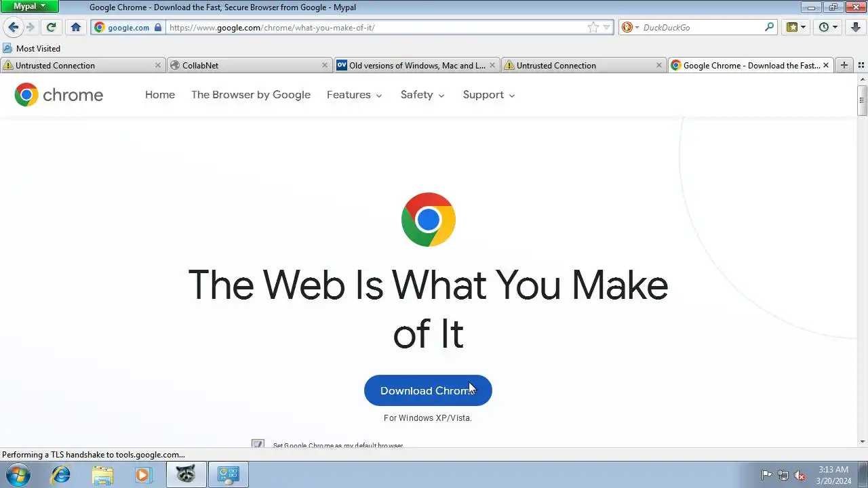The image size is (868, 488).
Task: Open the bookmarks menu button
Action: [x=796, y=27]
